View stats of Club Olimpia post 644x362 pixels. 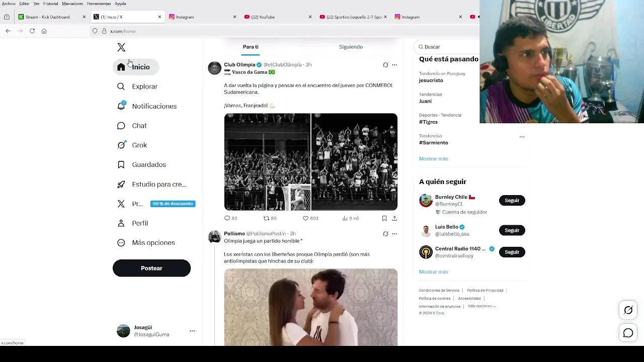tap(351, 218)
